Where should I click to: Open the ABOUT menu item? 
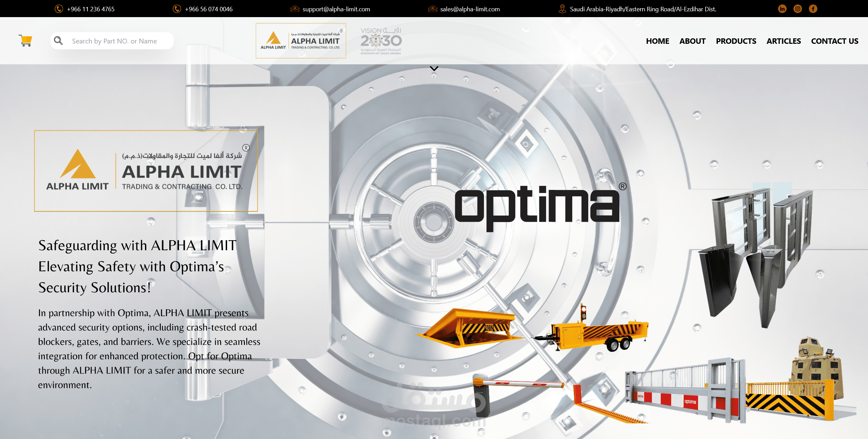point(692,41)
